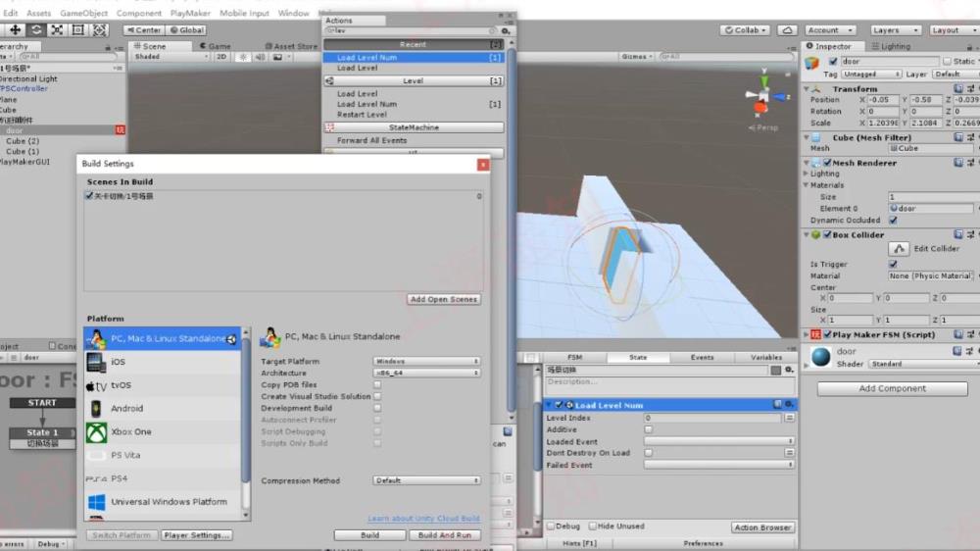Uncheck the first scene in Scenes In Build
Screen dimensions: 980x551
pos(89,196)
